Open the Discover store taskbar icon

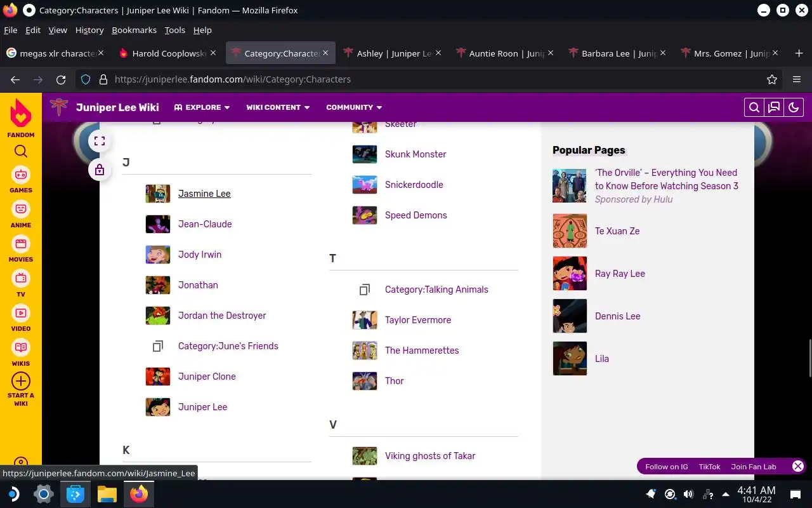(75, 494)
